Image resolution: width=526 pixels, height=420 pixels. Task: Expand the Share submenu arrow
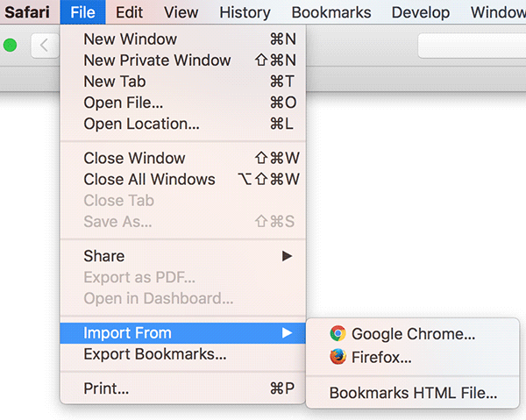[287, 256]
